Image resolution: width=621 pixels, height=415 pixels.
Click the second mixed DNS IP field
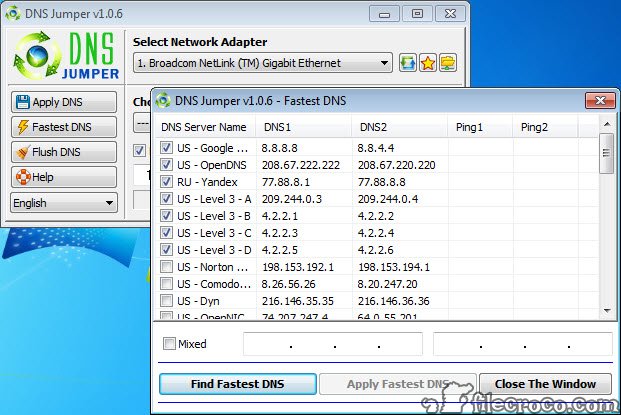523,344
